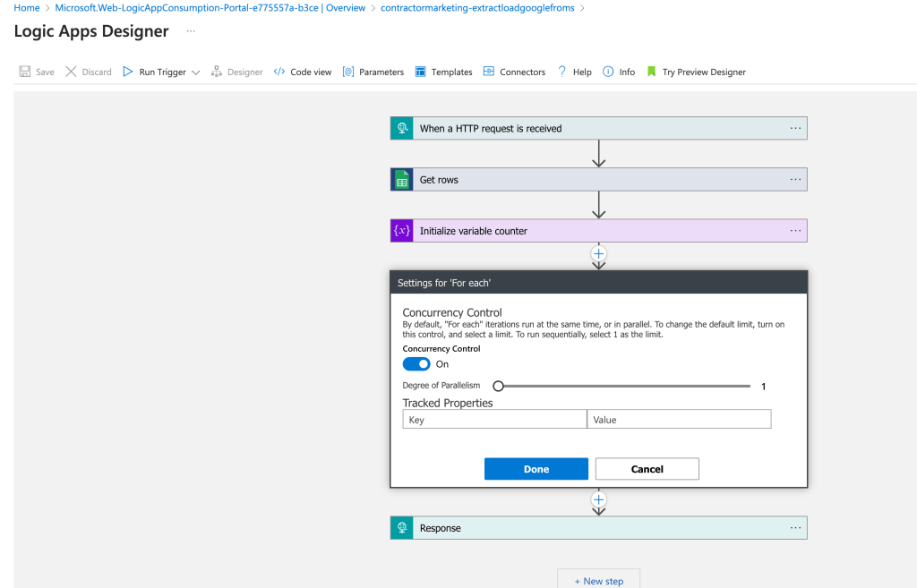Open menu for 'When a HTTP request is received'
917x588 pixels.
pos(795,128)
